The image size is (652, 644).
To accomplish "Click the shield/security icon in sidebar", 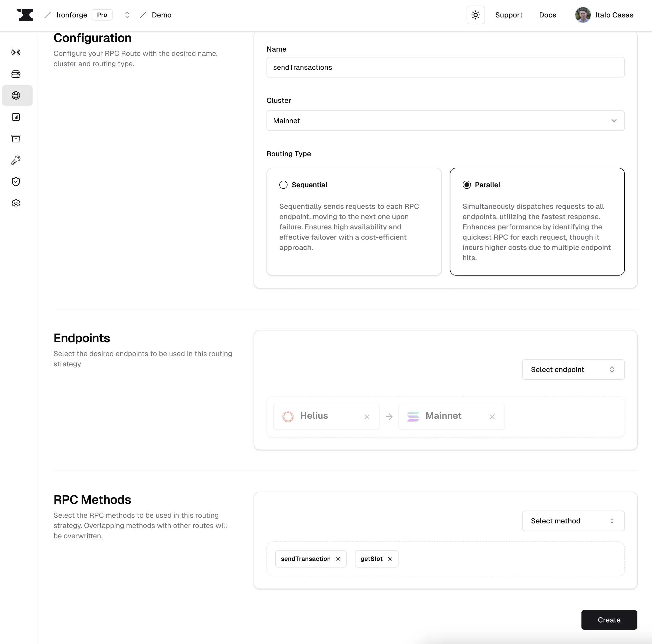I will [16, 182].
